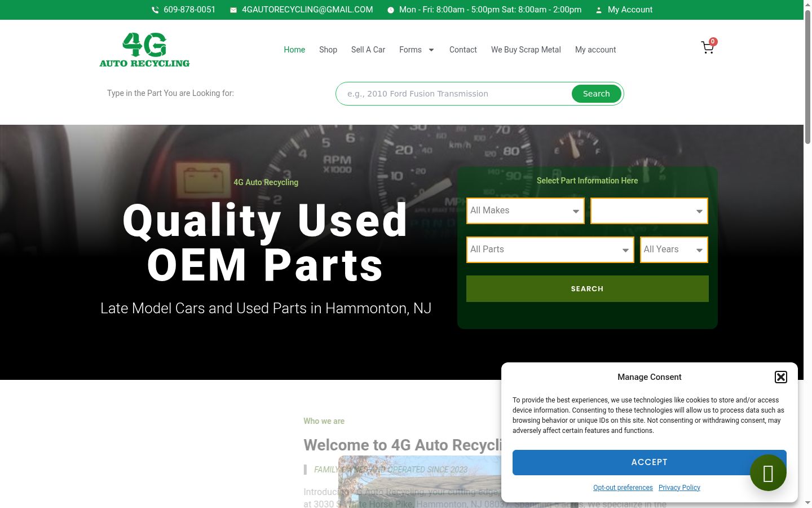Click the rounded Search button beside part field
Image resolution: width=812 pixels, height=508 pixels.
point(597,94)
